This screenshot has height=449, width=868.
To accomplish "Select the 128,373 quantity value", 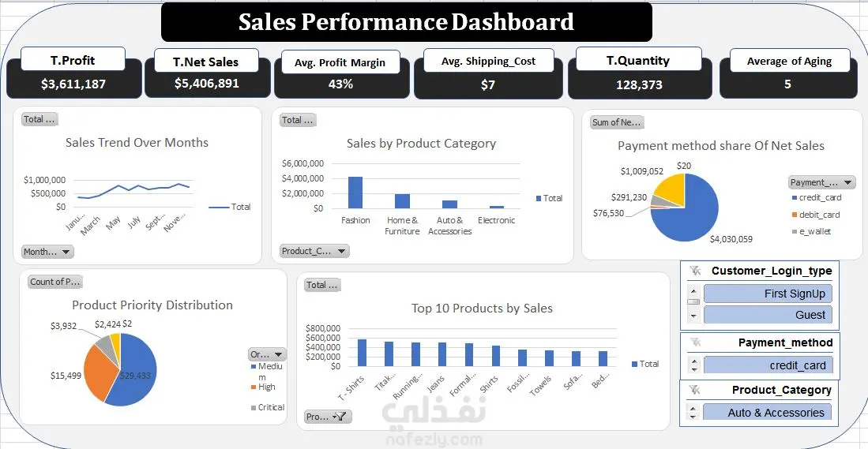I will (639, 84).
